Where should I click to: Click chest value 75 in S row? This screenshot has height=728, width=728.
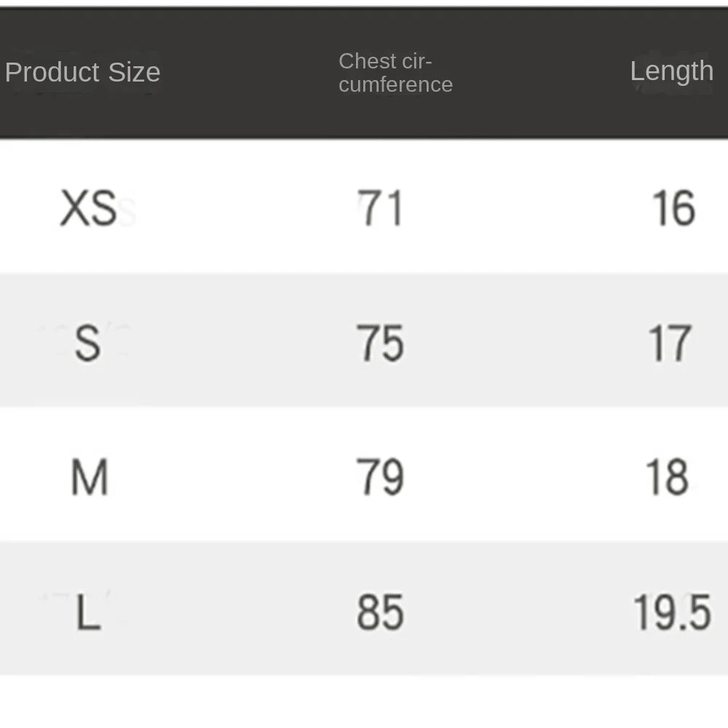click(380, 344)
